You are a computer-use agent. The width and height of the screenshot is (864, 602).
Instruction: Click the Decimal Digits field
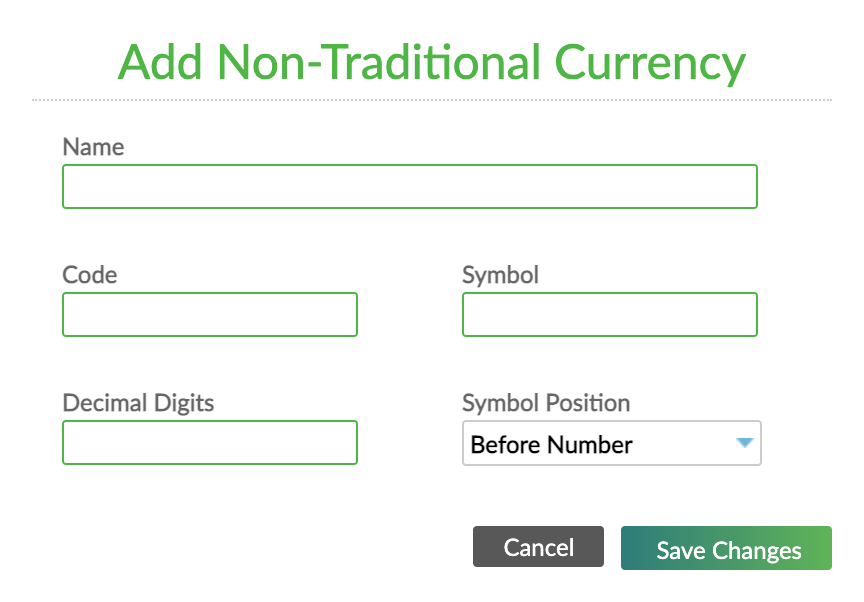210,442
